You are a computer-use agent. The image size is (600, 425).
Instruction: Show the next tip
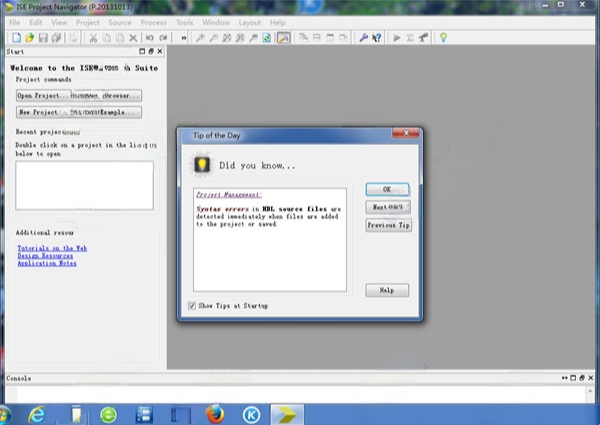click(x=388, y=207)
